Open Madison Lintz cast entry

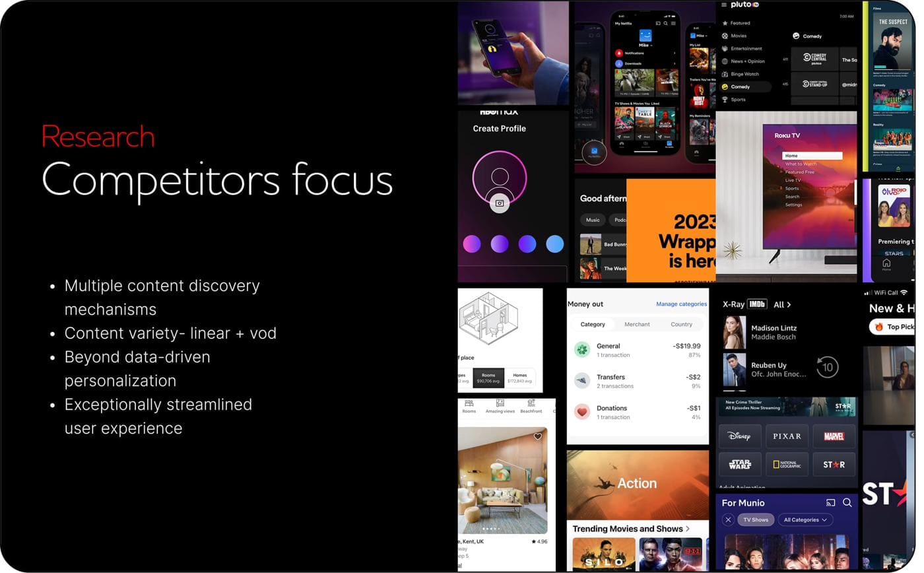pos(760,332)
